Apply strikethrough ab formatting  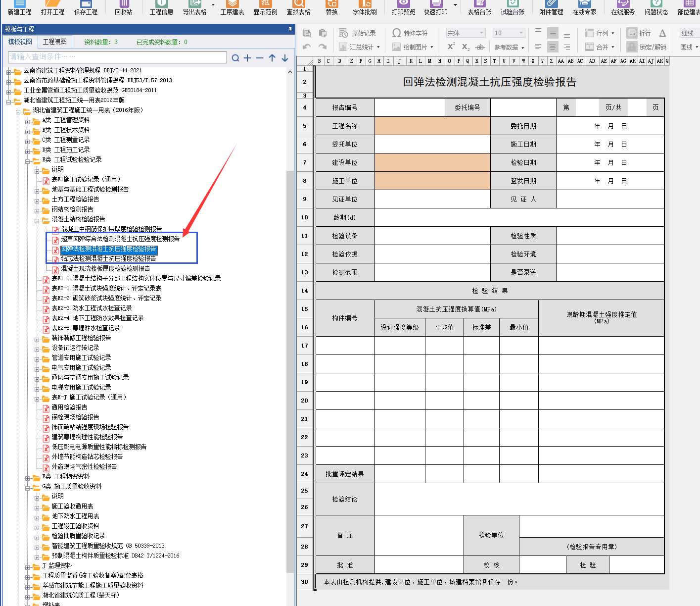tap(479, 47)
